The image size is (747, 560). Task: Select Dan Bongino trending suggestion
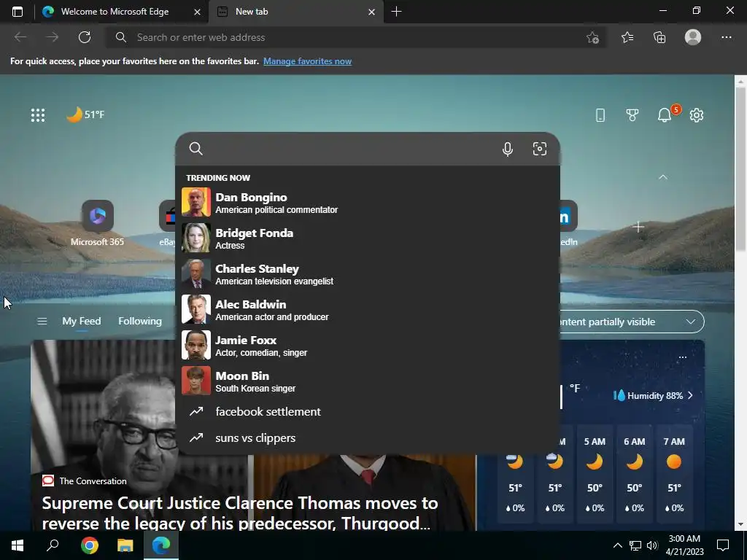point(367,203)
